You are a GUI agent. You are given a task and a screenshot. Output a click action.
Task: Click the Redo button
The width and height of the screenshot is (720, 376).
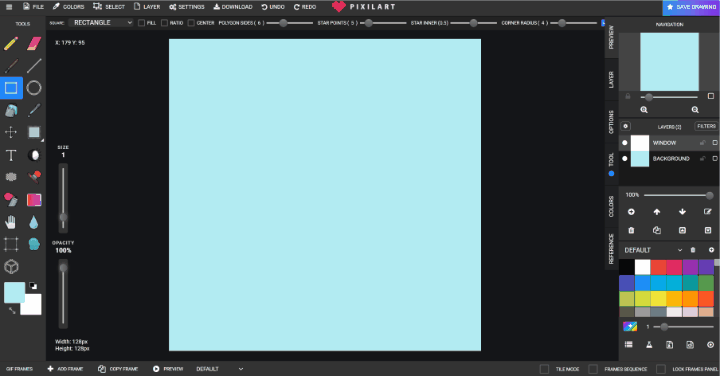coord(305,7)
